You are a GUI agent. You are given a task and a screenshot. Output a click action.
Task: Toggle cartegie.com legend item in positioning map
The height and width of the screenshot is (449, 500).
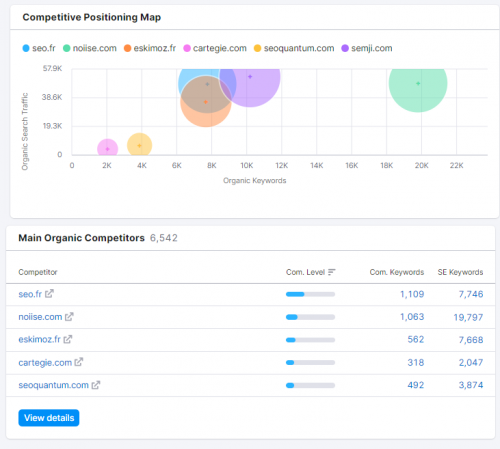[x=215, y=48]
